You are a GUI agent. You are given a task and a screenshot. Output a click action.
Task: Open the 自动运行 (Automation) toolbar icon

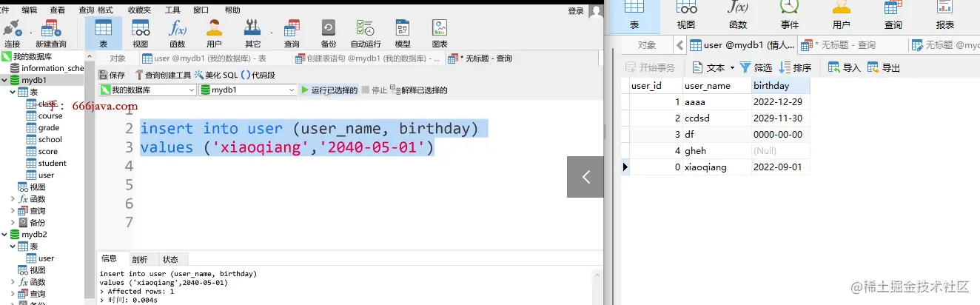(366, 33)
